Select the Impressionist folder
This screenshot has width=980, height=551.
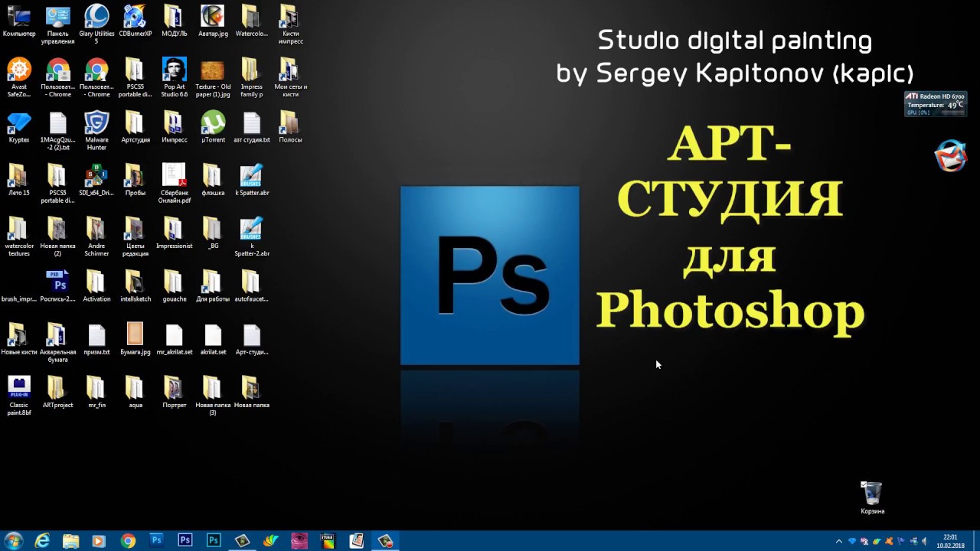tap(174, 233)
